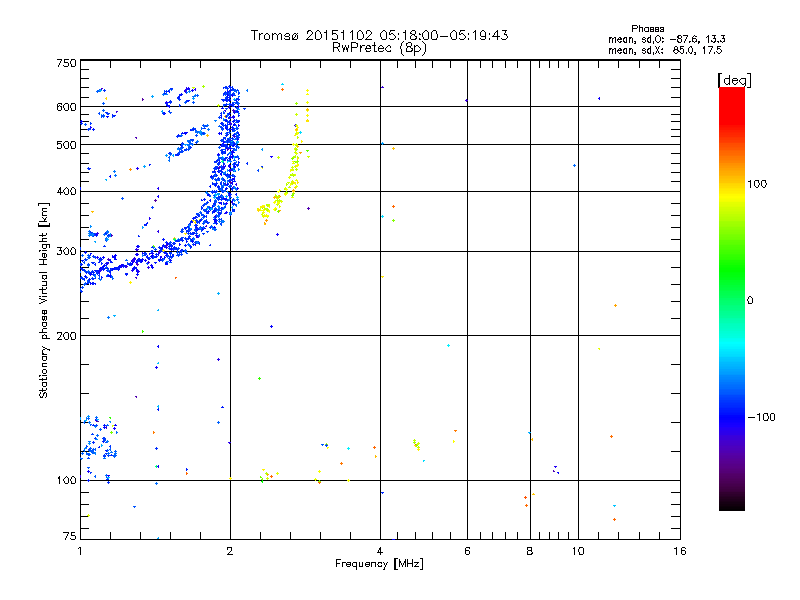Click the green zero-degree region of the colorbar
800x600 pixels.
[x=732, y=300]
